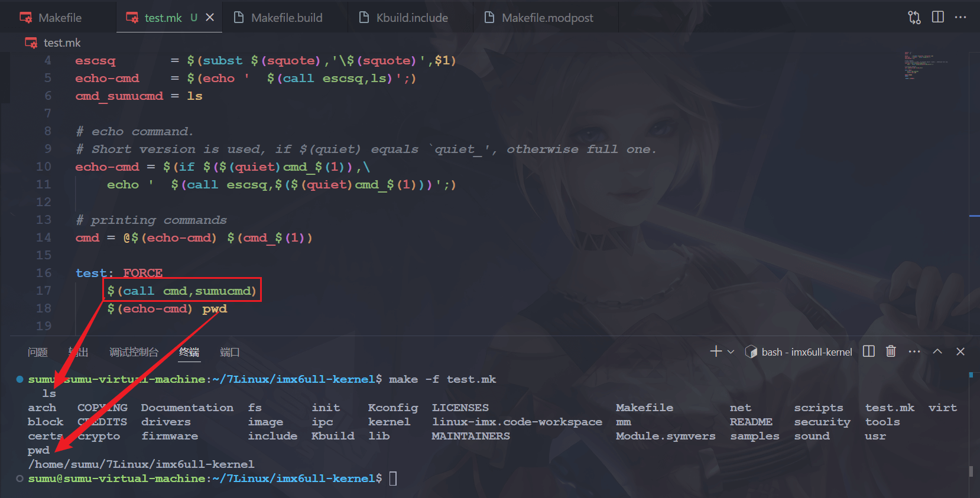
Task: Open terminal panel ellipsis menu
Action: (914, 351)
